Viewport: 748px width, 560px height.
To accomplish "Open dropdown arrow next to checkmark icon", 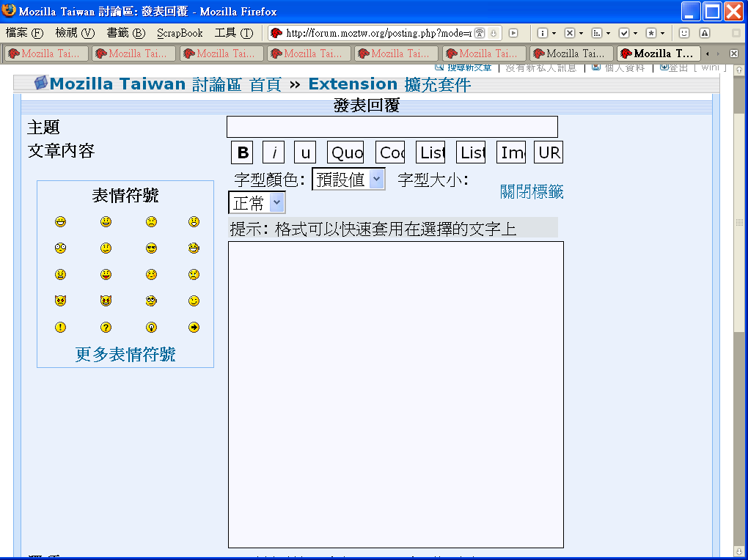I will 635,34.
